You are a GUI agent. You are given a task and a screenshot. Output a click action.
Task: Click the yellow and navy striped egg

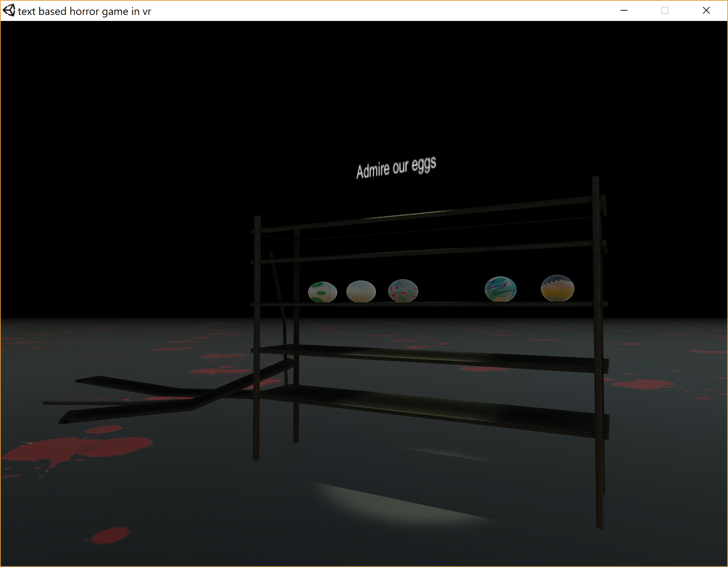pos(557,288)
